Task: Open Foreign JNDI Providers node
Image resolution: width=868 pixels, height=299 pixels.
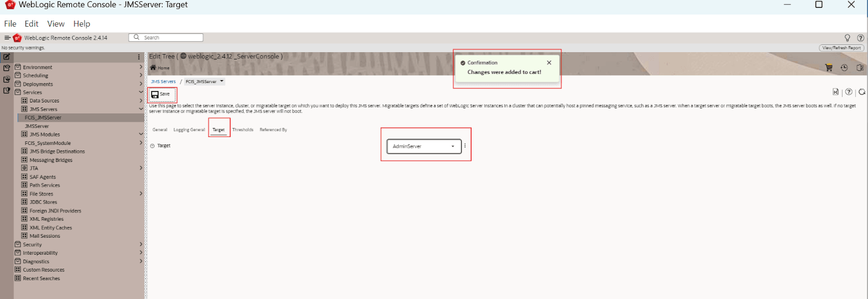Action: click(x=55, y=211)
